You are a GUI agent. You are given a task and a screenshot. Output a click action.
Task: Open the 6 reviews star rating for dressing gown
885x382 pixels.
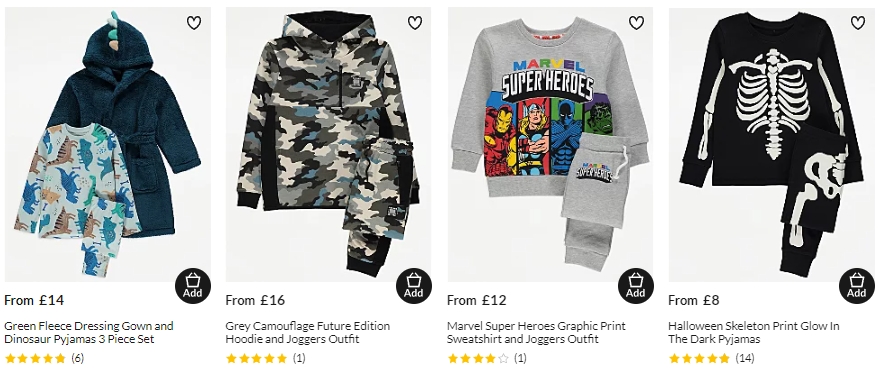(x=44, y=358)
